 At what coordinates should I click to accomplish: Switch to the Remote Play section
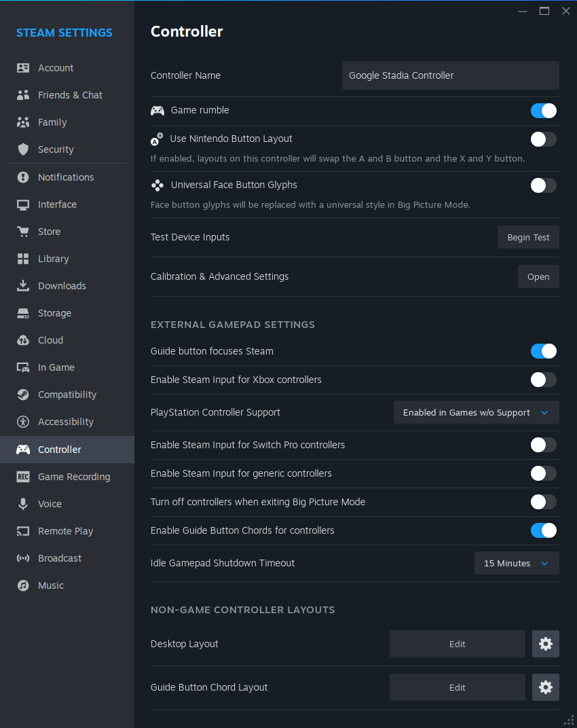[x=65, y=531]
